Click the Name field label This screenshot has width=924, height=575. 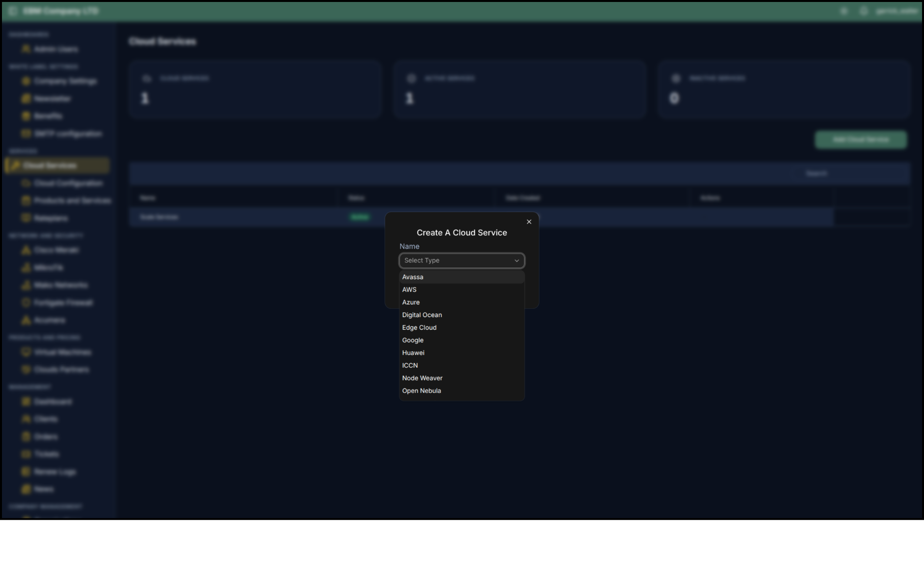point(409,247)
